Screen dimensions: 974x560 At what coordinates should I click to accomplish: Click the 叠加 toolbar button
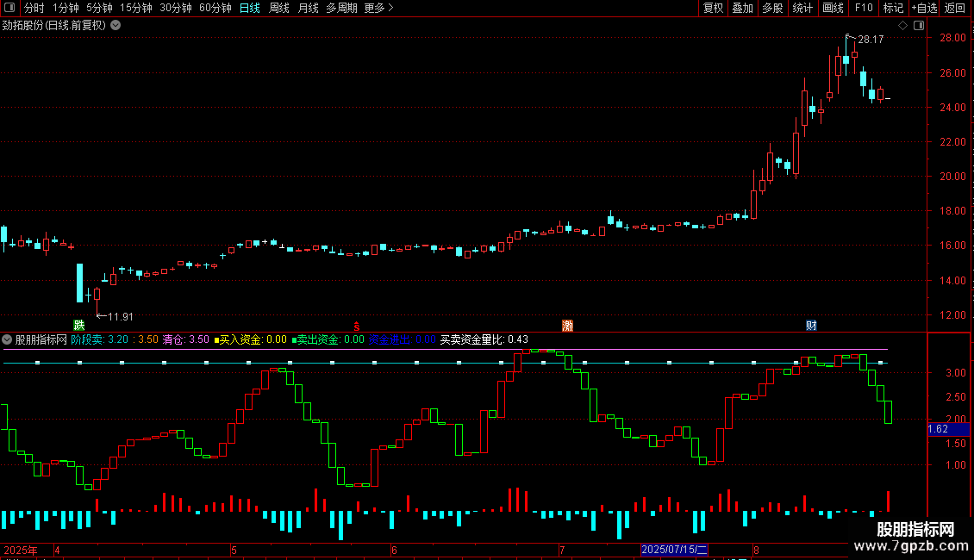(x=742, y=8)
